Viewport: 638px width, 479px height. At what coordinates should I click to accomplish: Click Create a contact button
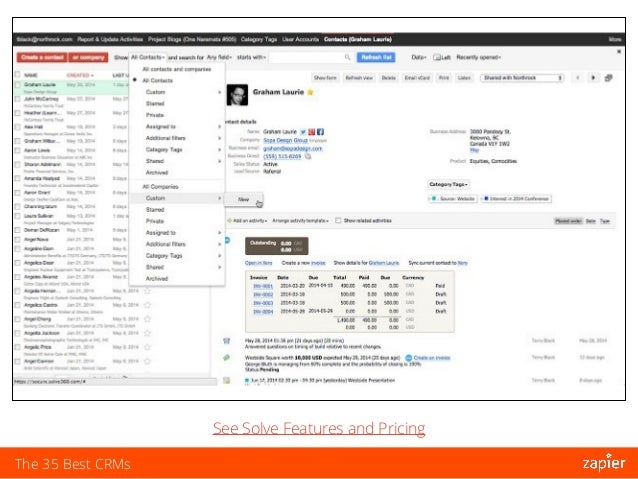coord(42,57)
